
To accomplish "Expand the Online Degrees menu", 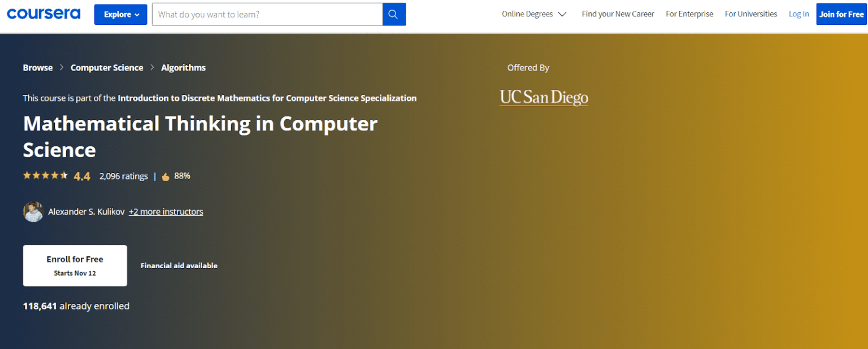I will tap(533, 14).
